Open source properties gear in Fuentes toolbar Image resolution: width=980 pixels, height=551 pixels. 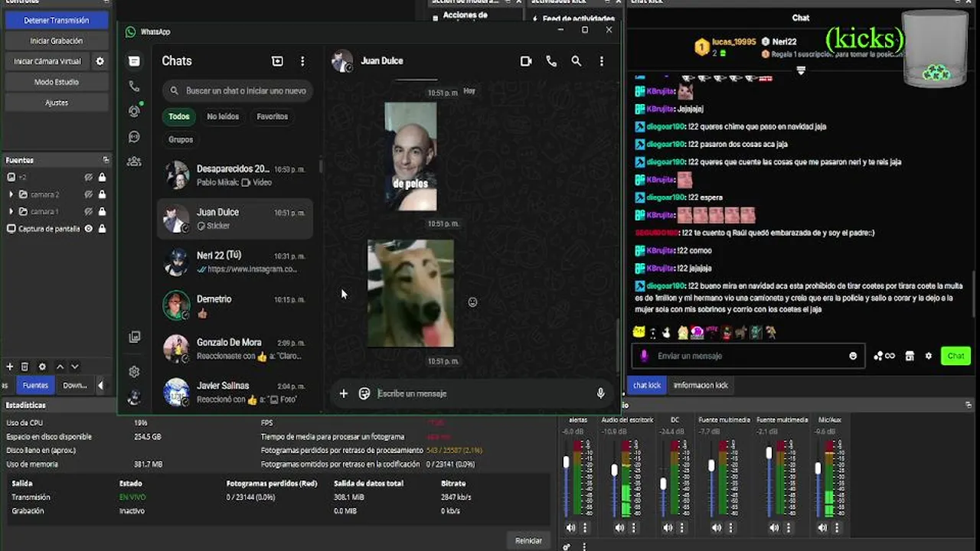pos(42,367)
